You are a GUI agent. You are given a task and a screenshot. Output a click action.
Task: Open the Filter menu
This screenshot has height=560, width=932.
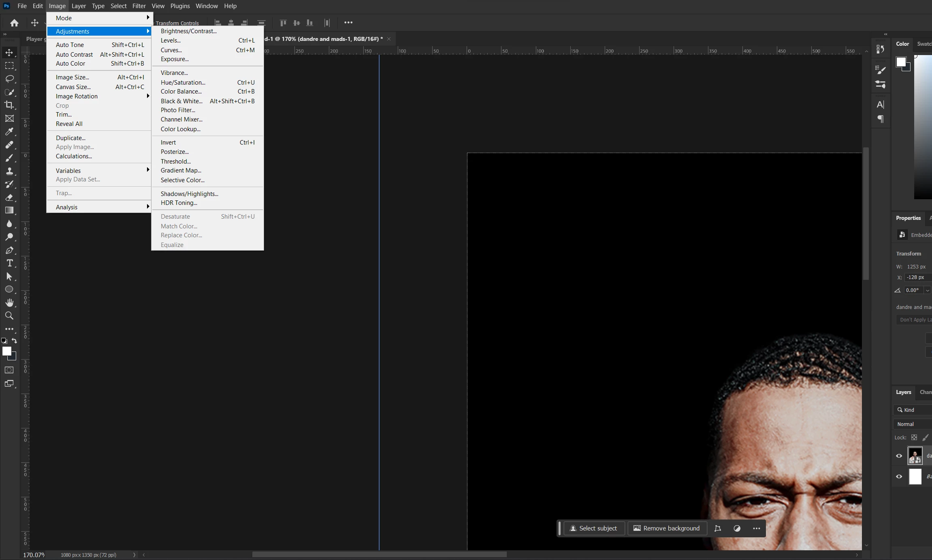click(x=139, y=6)
